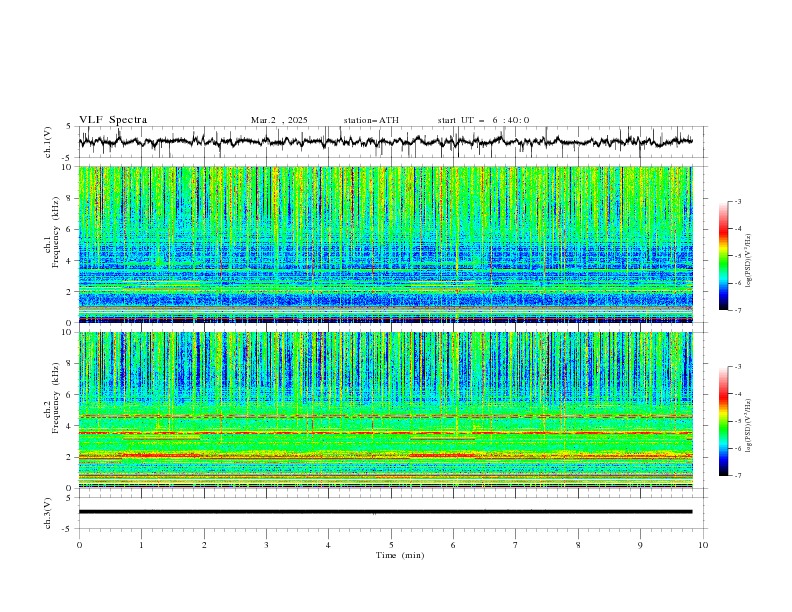Click the "6" tick on ch.2 frequency axis
This screenshot has width=792, height=612.
click(71, 395)
